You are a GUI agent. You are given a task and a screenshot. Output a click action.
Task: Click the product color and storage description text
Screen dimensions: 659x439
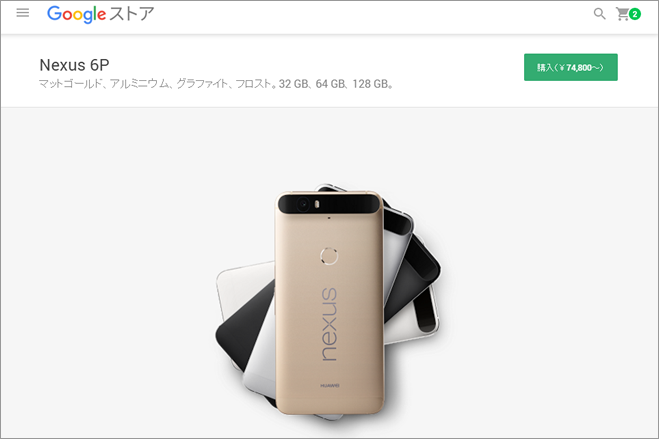216,84
